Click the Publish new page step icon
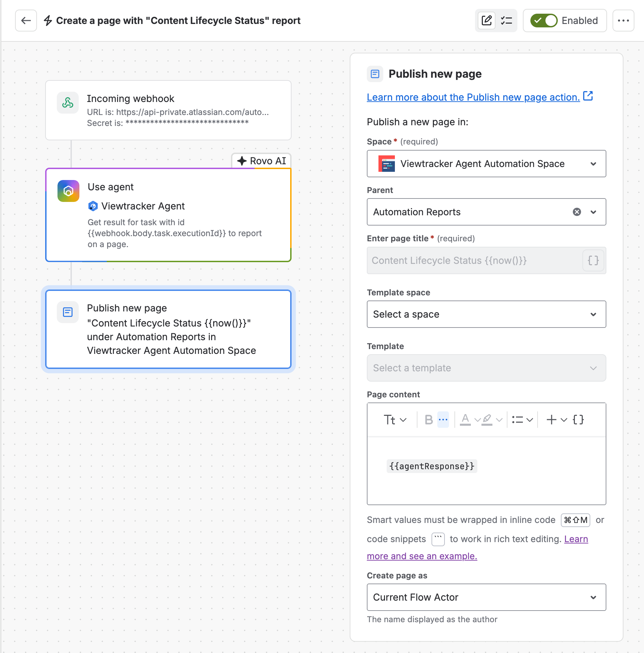Screen dimensions: 644x653 pos(68,312)
